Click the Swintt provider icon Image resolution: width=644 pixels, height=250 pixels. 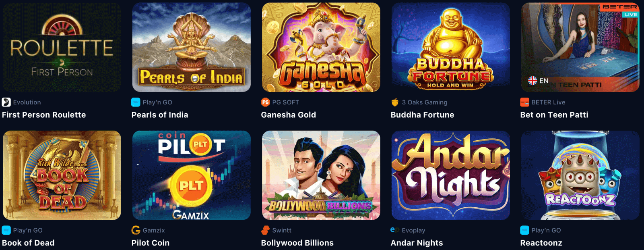coord(265,230)
